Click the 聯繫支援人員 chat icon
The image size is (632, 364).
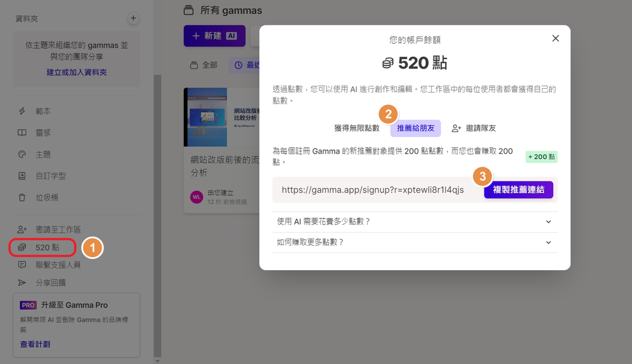point(22,265)
